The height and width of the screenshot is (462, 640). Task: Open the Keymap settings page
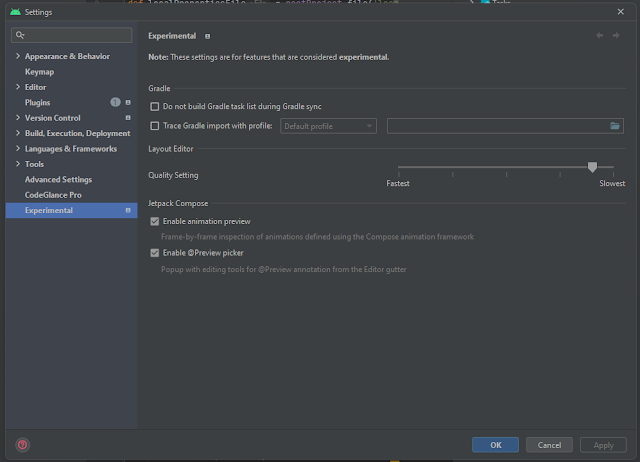tap(39, 72)
